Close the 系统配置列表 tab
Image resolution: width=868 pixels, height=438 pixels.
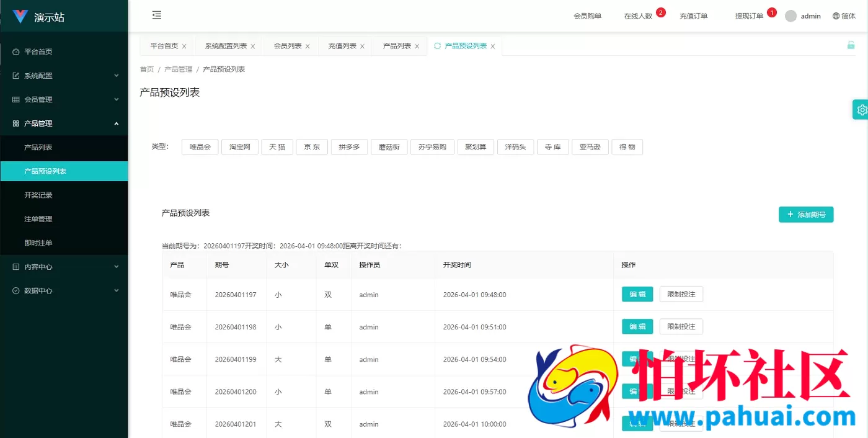(253, 47)
